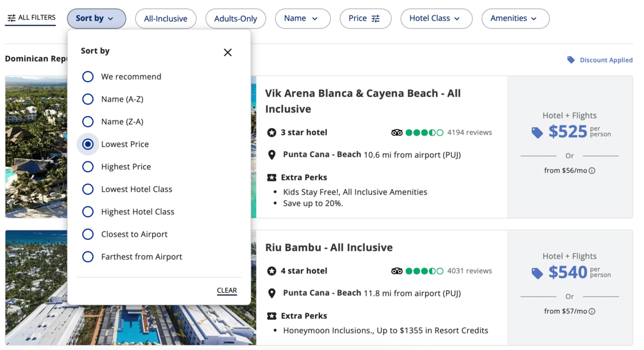Viewport: 644px width, 350px height.
Task: Select the Name (Z-A) radio button
Action: (x=88, y=122)
